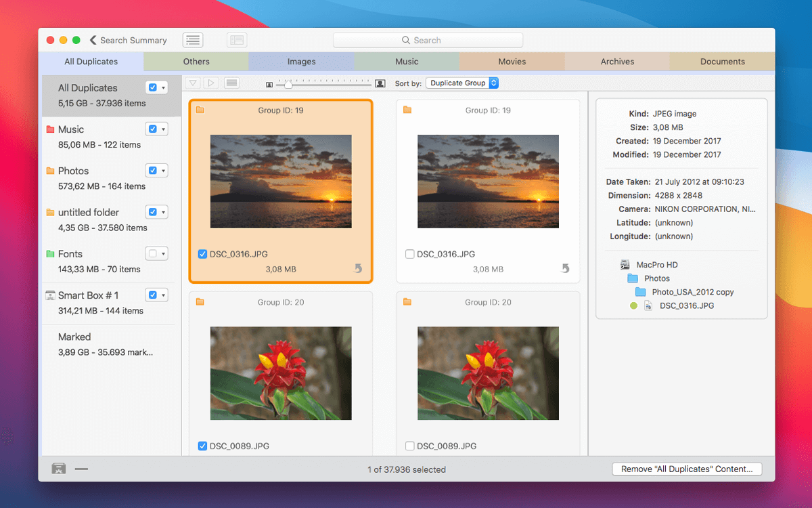The height and width of the screenshot is (508, 812).
Task: Click the DSC_0316.JPG file icon in file path
Action: pos(648,305)
